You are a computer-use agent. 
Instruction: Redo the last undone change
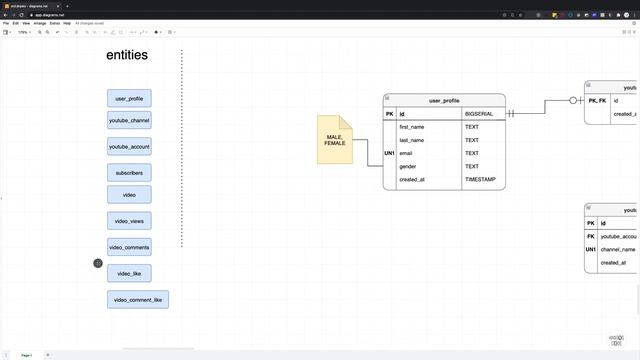coord(66,32)
